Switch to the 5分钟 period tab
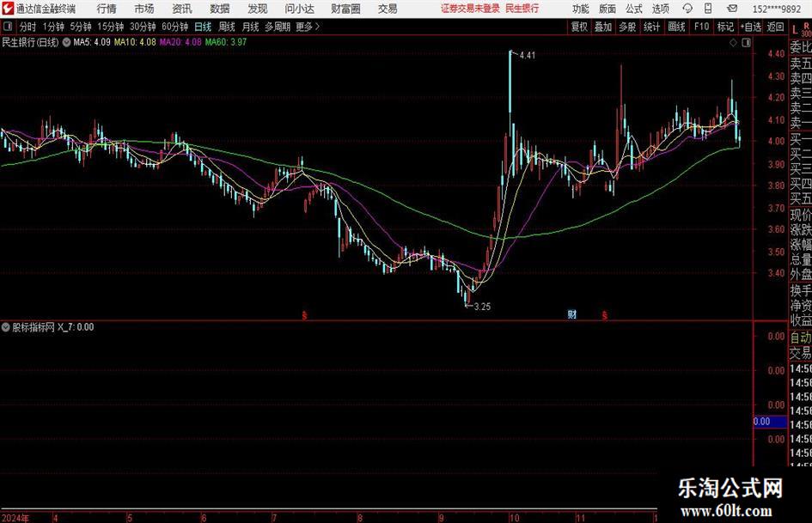812x523 pixels. (80, 27)
